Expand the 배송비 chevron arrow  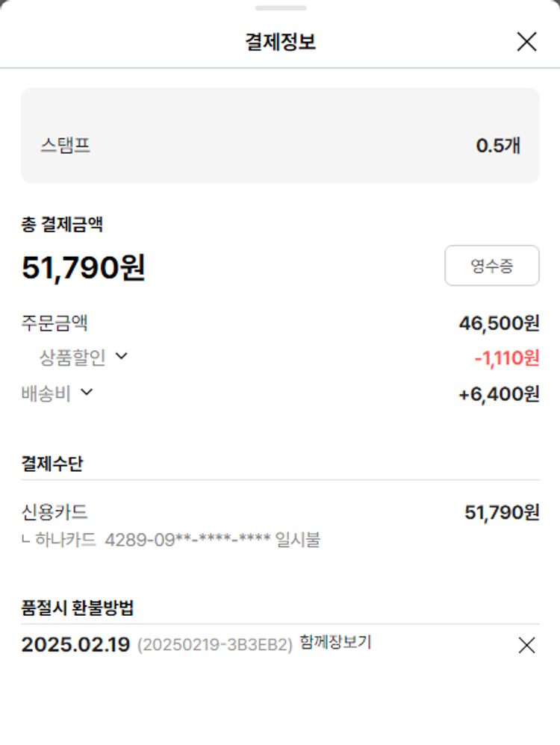87,392
